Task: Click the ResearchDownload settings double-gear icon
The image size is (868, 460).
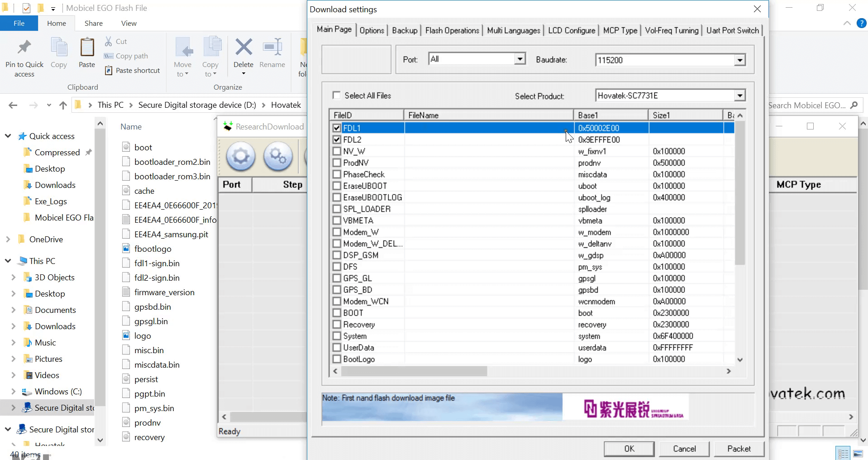Action: pyautogui.click(x=277, y=157)
